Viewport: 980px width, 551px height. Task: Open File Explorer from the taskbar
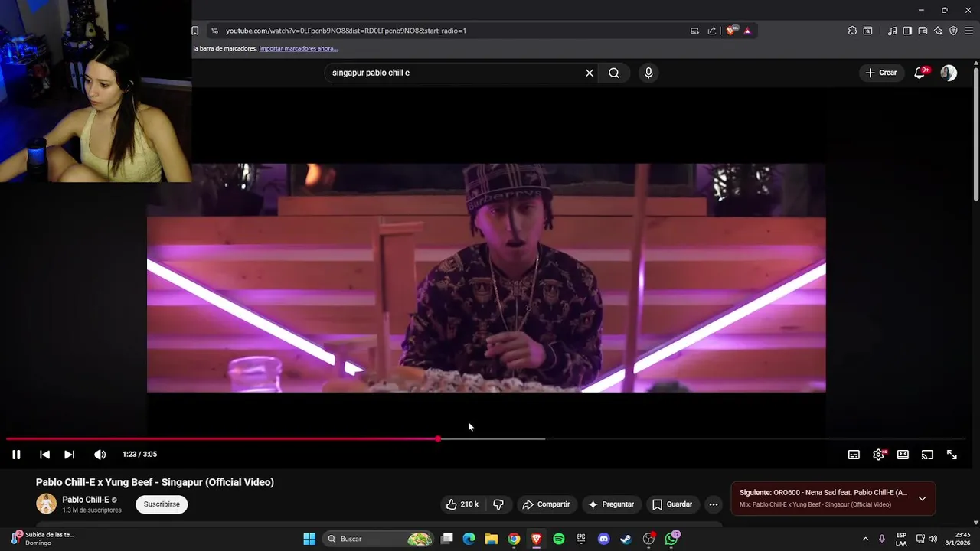pos(492,539)
